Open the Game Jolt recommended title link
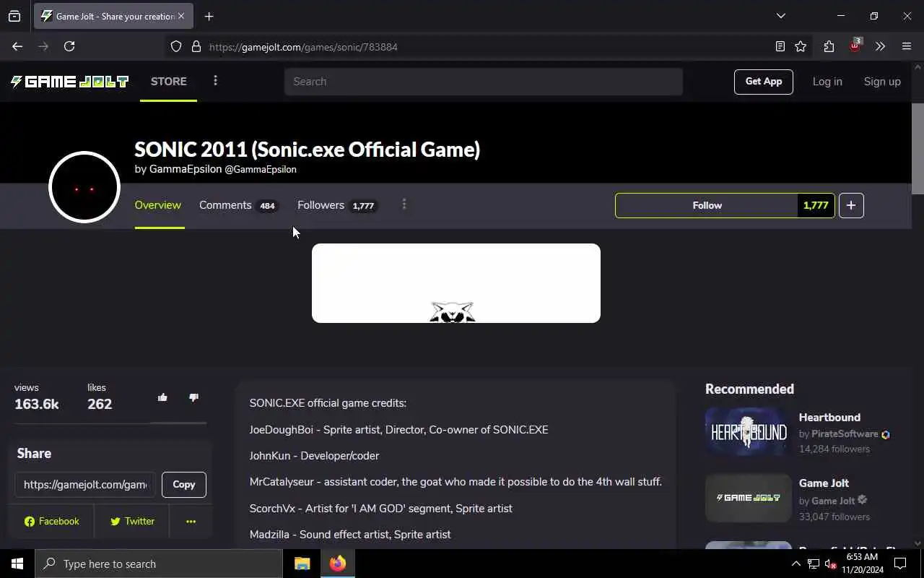 point(824,483)
